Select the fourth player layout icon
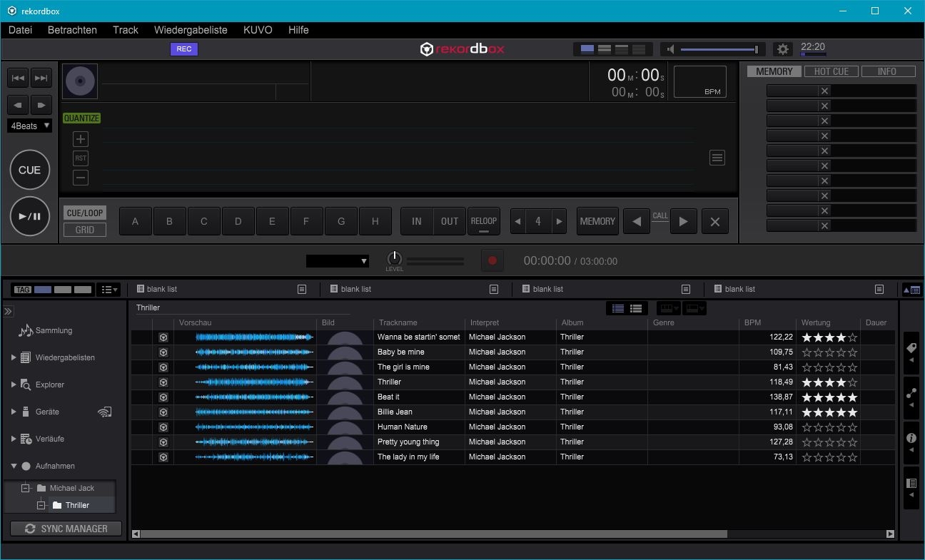925x560 pixels. coord(639,49)
